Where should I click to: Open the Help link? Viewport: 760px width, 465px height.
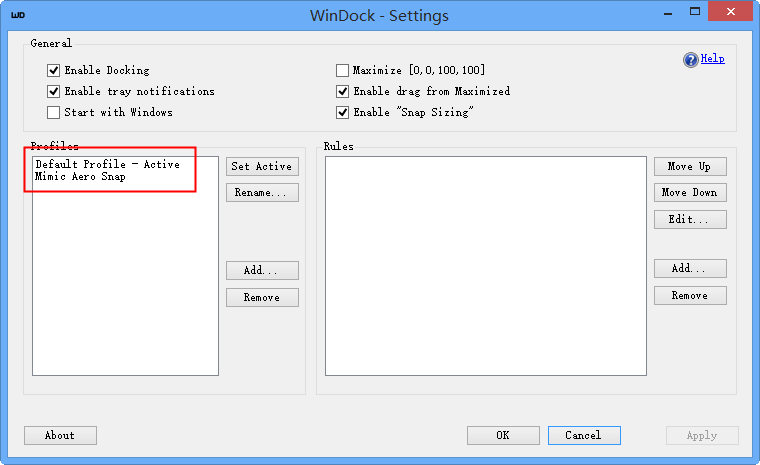click(x=712, y=59)
